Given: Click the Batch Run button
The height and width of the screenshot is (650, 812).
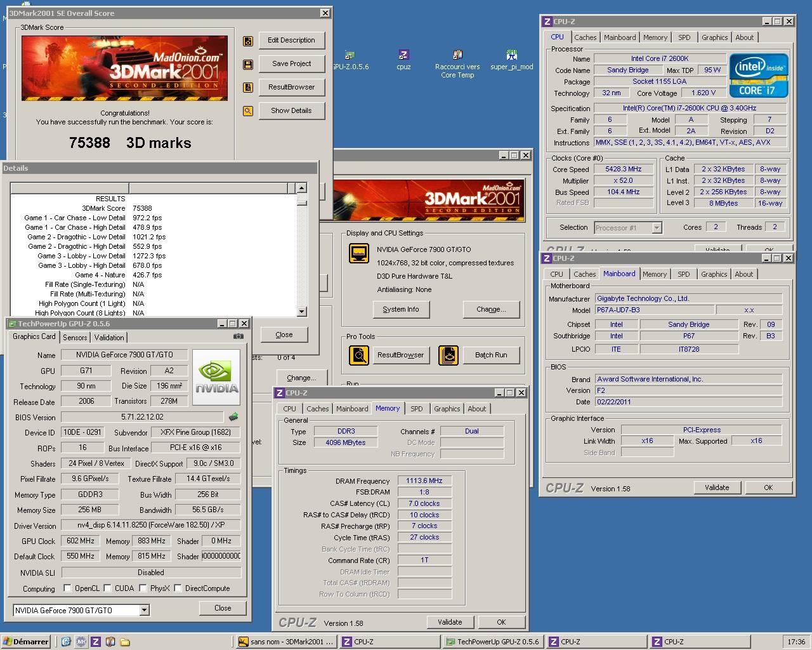Looking at the screenshot, I should click(x=491, y=355).
